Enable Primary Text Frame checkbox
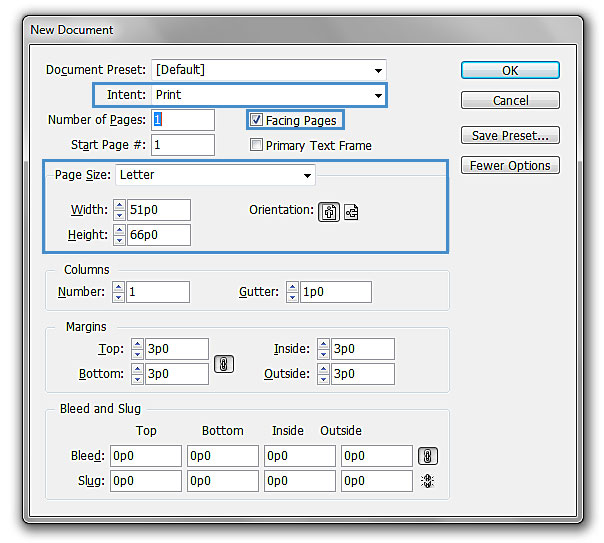 (256, 145)
